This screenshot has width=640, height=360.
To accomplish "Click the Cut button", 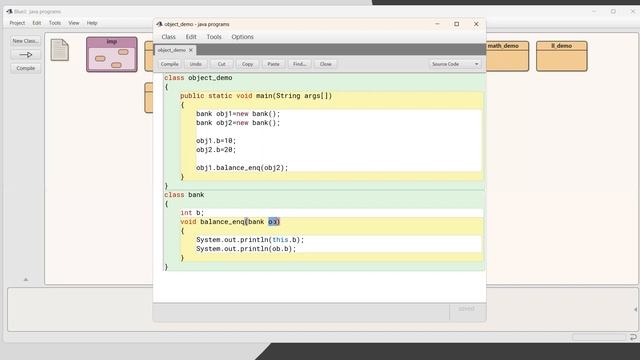I will [221, 64].
